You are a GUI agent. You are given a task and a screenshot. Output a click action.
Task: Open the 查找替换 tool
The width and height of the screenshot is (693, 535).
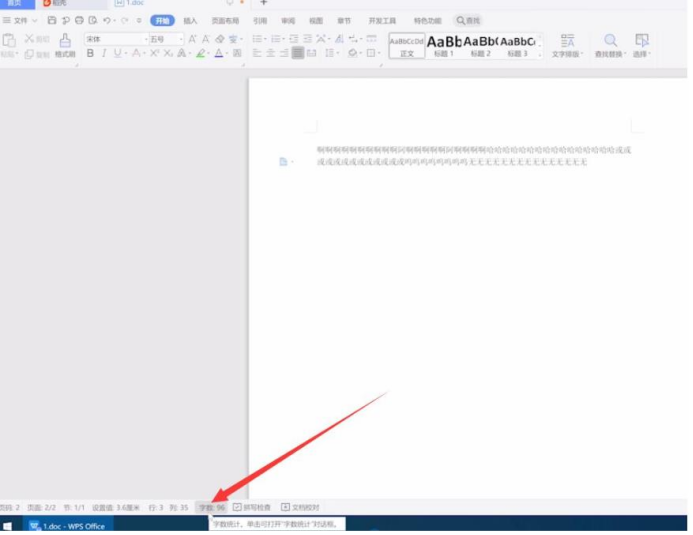click(610, 46)
